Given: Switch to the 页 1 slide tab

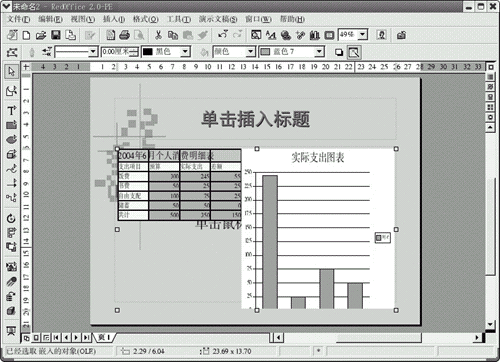Looking at the screenshot, I should tap(104, 337).
